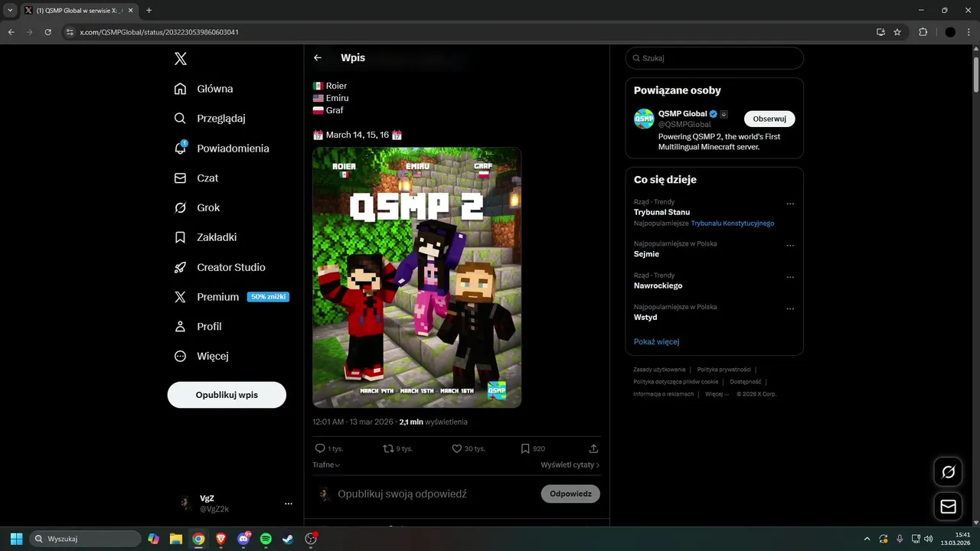The height and width of the screenshot is (551, 980).
Task: Open account menu dots next to VgZ
Action: pyautogui.click(x=289, y=504)
